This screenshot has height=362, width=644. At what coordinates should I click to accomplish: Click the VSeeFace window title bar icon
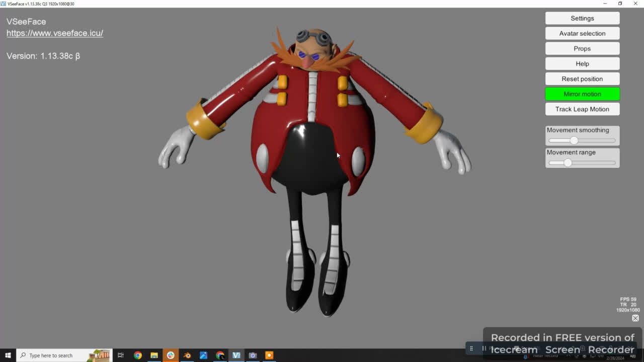tap(4, 4)
